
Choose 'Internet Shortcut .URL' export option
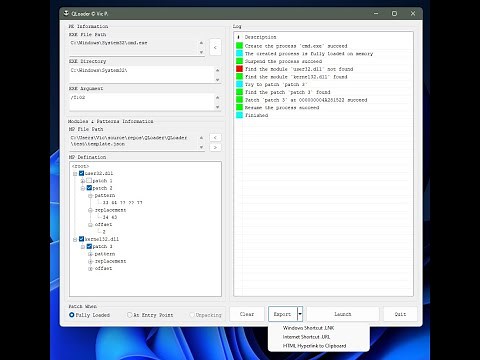[306, 337]
